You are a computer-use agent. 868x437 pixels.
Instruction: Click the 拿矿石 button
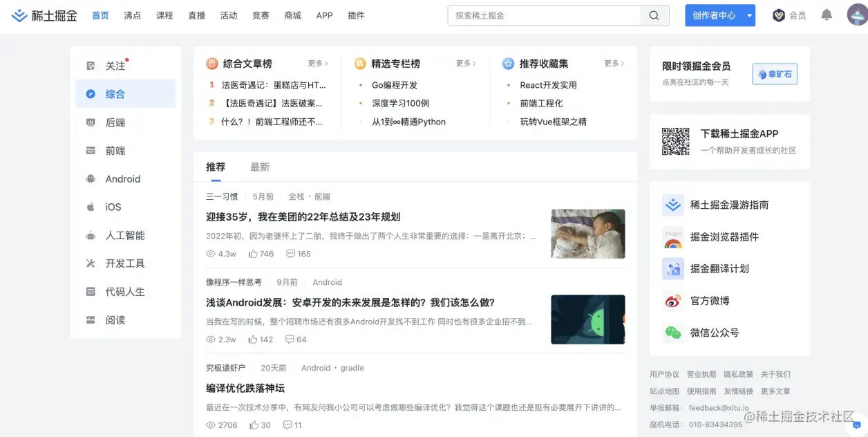pyautogui.click(x=775, y=74)
